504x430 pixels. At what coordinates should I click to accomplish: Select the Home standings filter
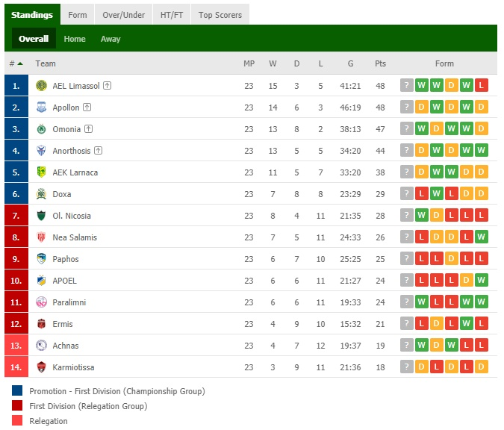[x=75, y=39]
